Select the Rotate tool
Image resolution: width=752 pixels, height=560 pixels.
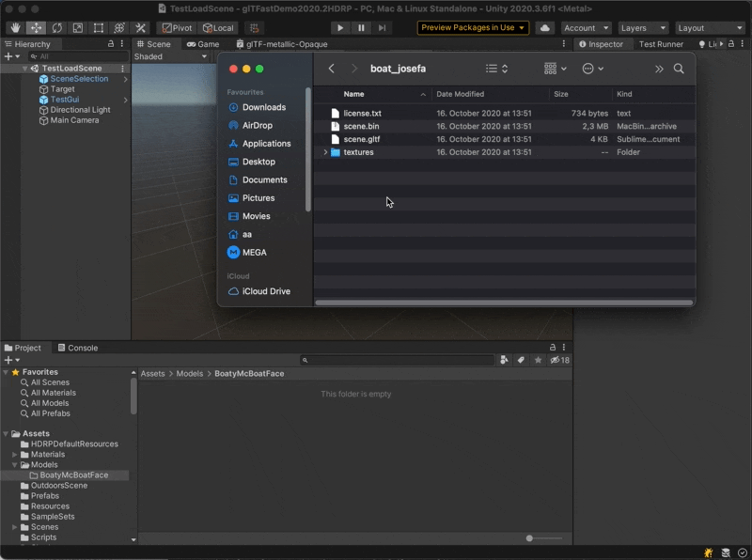tap(57, 28)
